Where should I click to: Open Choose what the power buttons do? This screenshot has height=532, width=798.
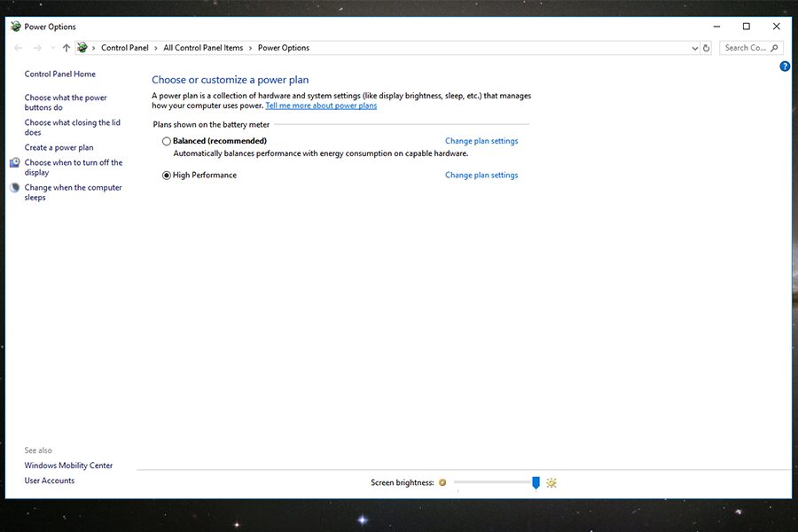(66, 102)
